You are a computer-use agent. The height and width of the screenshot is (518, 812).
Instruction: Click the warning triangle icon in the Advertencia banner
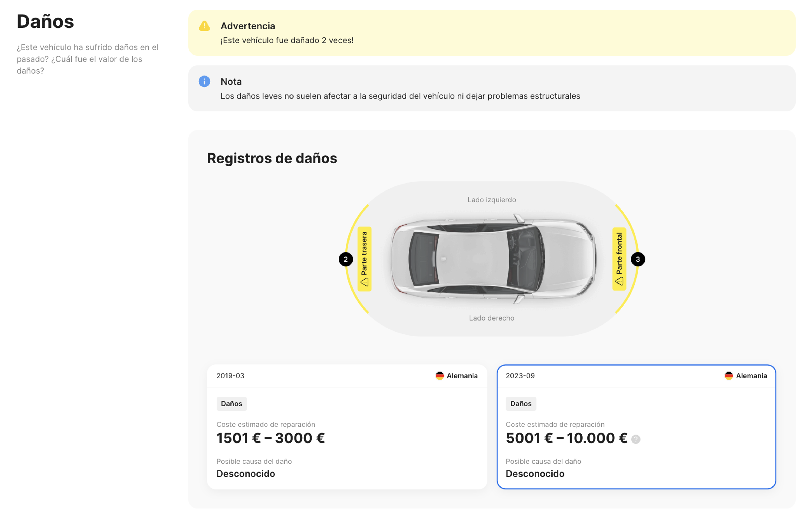pyautogui.click(x=204, y=25)
